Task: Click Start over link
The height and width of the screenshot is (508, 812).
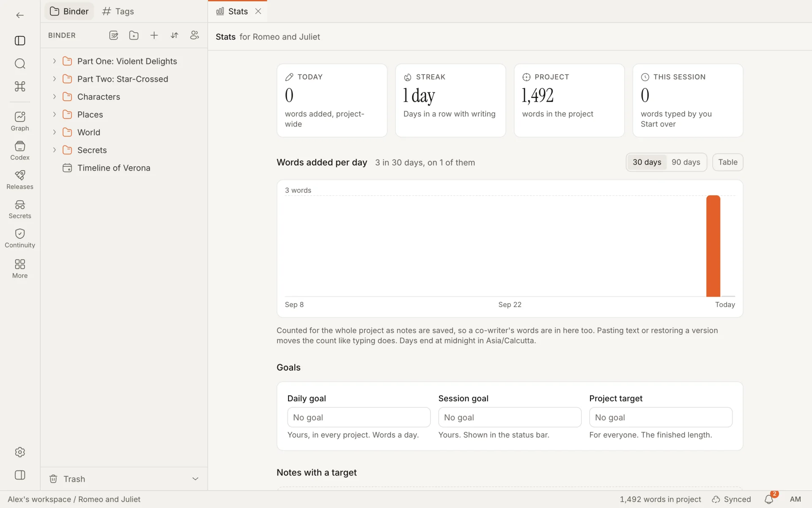Action: pyautogui.click(x=658, y=124)
